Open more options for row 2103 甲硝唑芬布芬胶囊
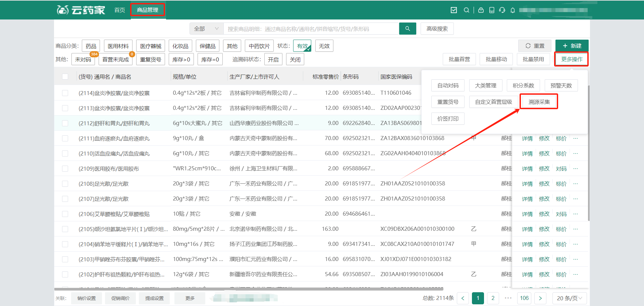Screen dimensions: 644x306 pos(576,259)
